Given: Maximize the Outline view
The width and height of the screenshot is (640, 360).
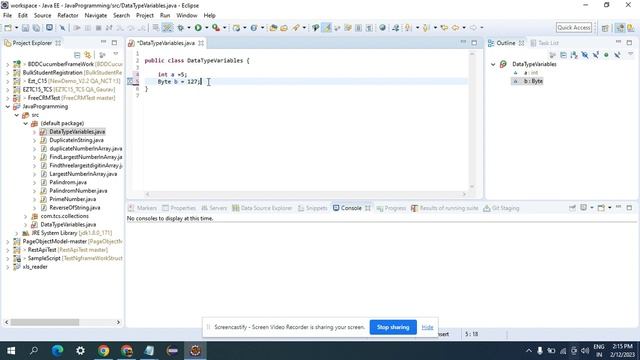Looking at the screenshot, I should (x=629, y=42).
